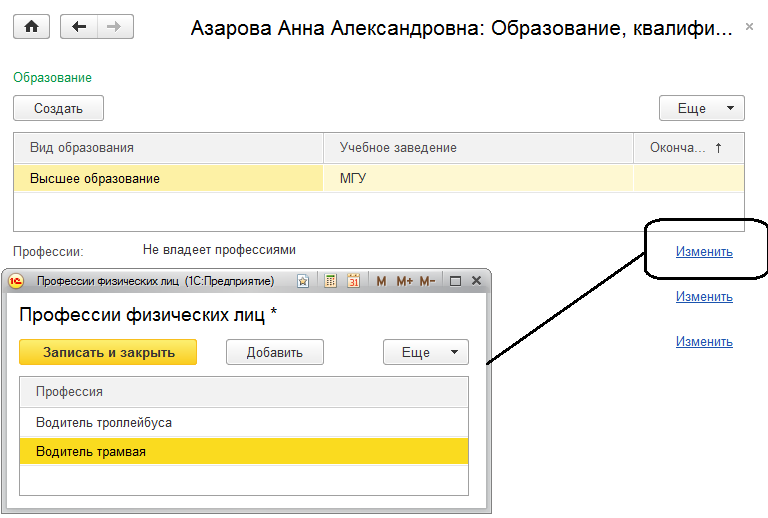This screenshot has width=768, height=518.
Task: Click Изменить link next to Профессии
Action: point(704,251)
